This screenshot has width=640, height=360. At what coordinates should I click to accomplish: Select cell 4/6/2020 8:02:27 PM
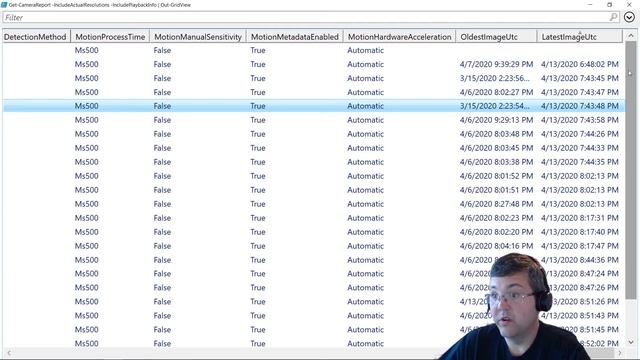(496, 92)
